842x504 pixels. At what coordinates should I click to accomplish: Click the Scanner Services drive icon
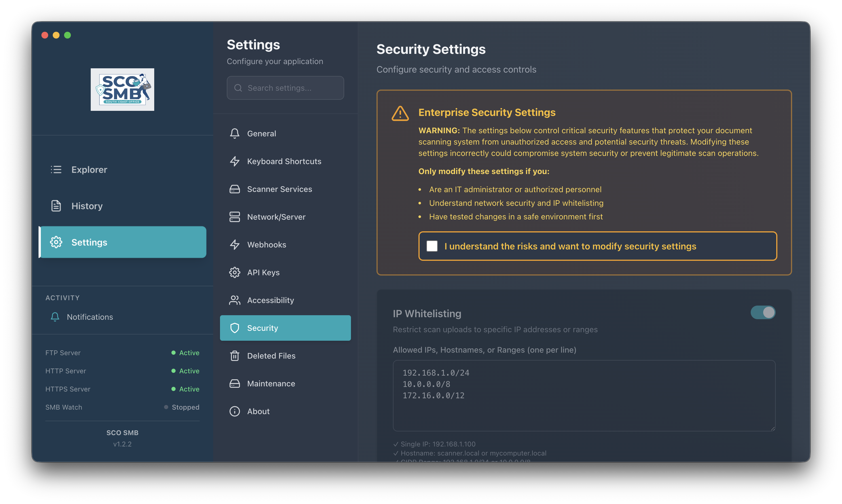[x=235, y=189]
